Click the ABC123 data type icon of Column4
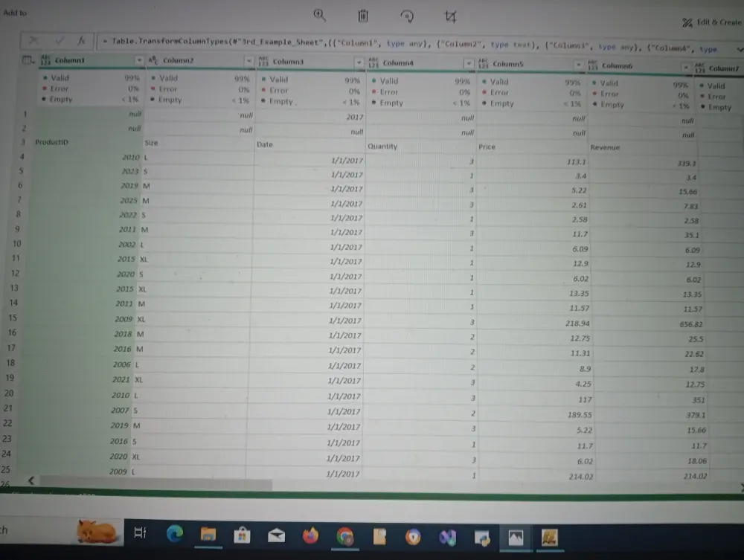The height and width of the screenshot is (560, 744). coord(373,62)
